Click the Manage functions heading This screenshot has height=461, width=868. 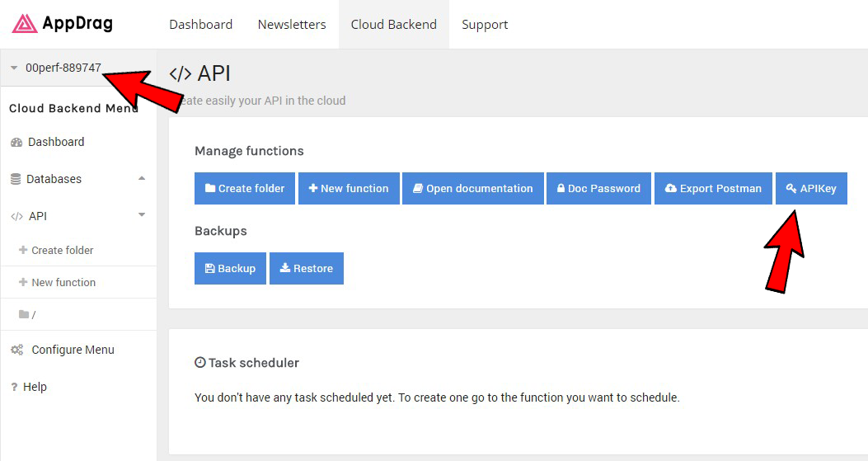tap(249, 151)
